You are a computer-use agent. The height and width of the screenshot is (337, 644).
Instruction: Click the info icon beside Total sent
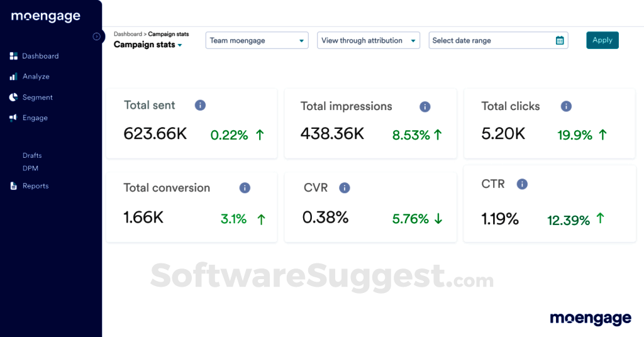click(200, 105)
